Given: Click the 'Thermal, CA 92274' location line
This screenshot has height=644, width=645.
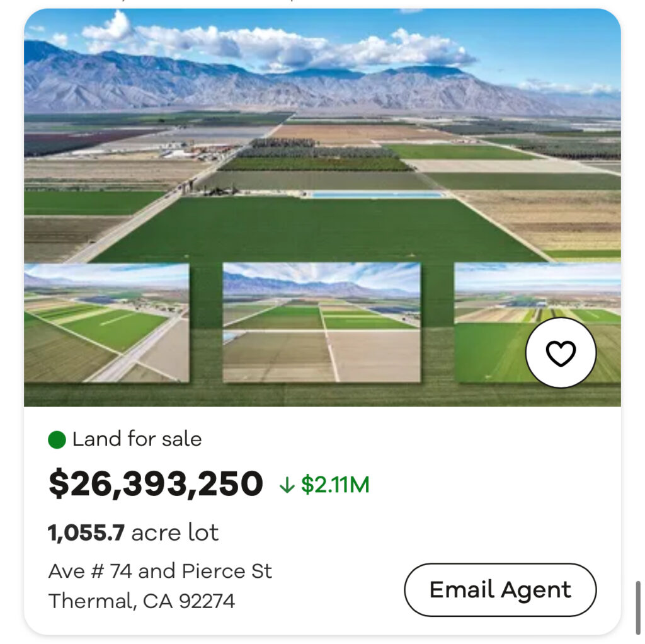Looking at the screenshot, I should coord(142,601).
